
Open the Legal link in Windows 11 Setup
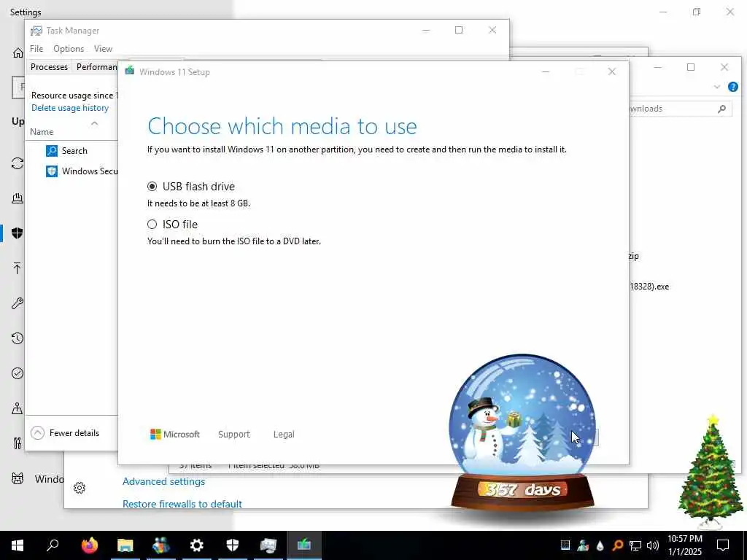click(x=284, y=435)
